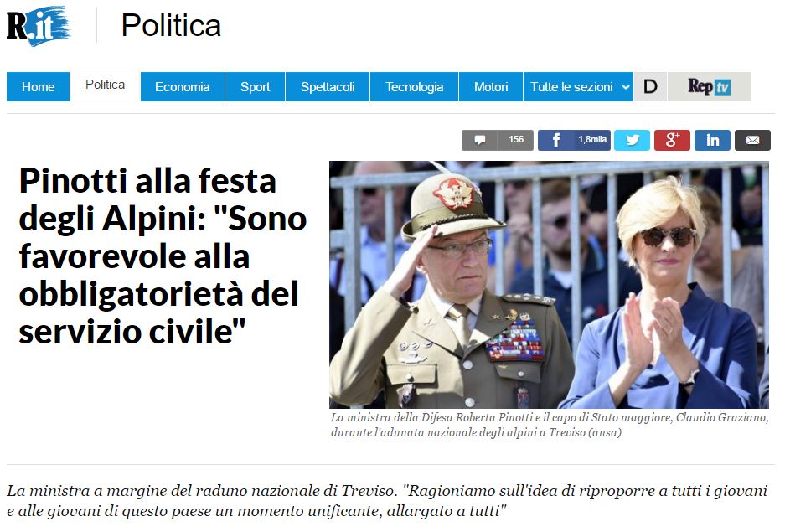Select the Politica tab
Viewport: 785px width, 532px height.
click(x=105, y=85)
